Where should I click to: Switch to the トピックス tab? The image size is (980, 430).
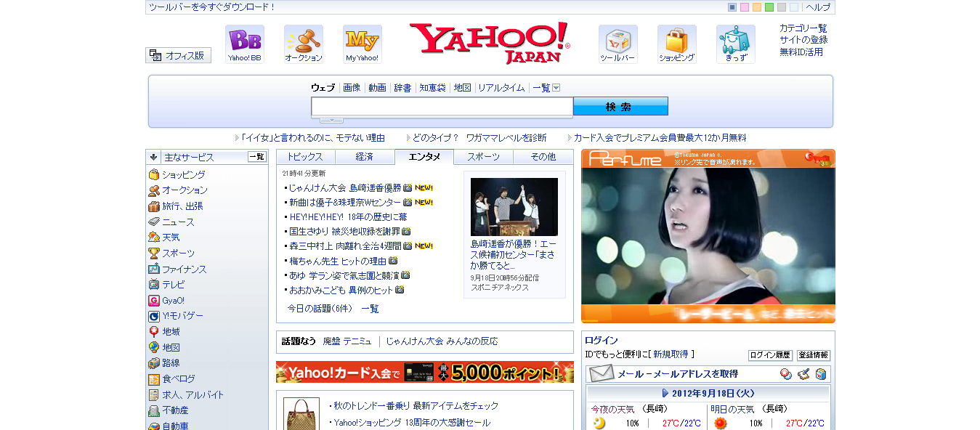[x=305, y=157]
